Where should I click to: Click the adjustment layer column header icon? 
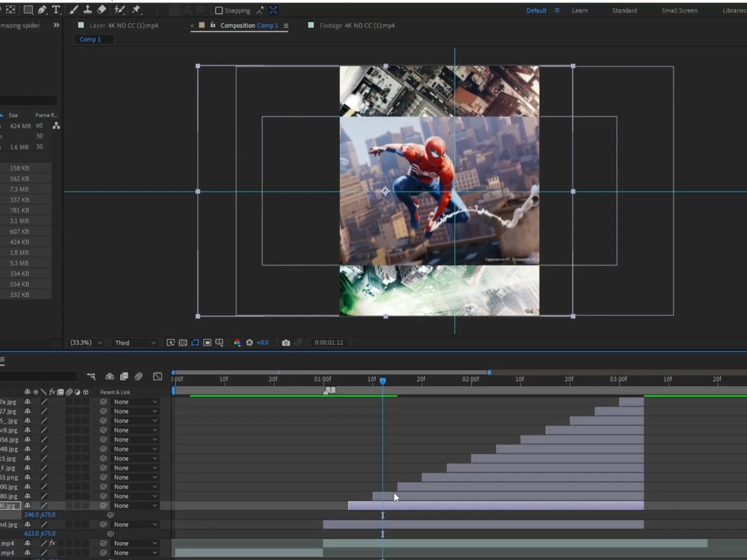77,392
